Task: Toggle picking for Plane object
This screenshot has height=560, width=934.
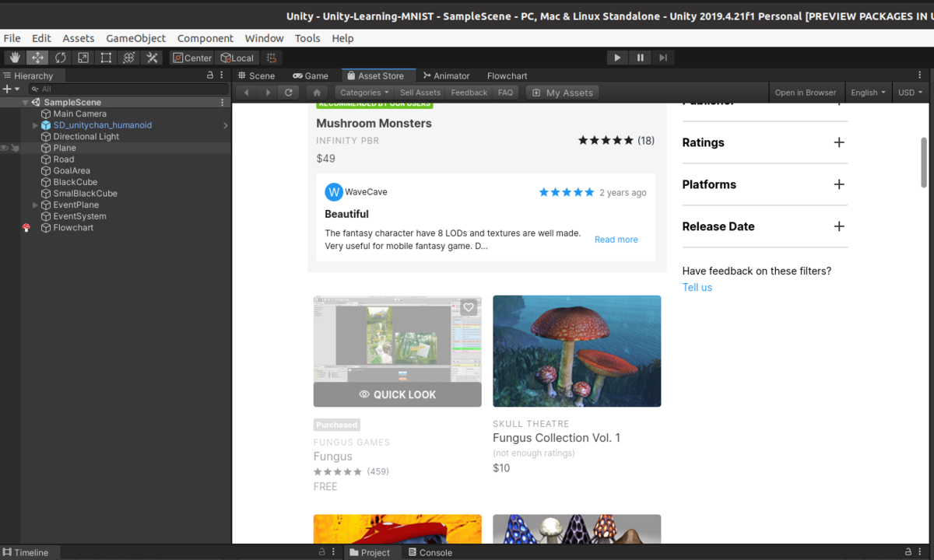Action: [15, 148]
